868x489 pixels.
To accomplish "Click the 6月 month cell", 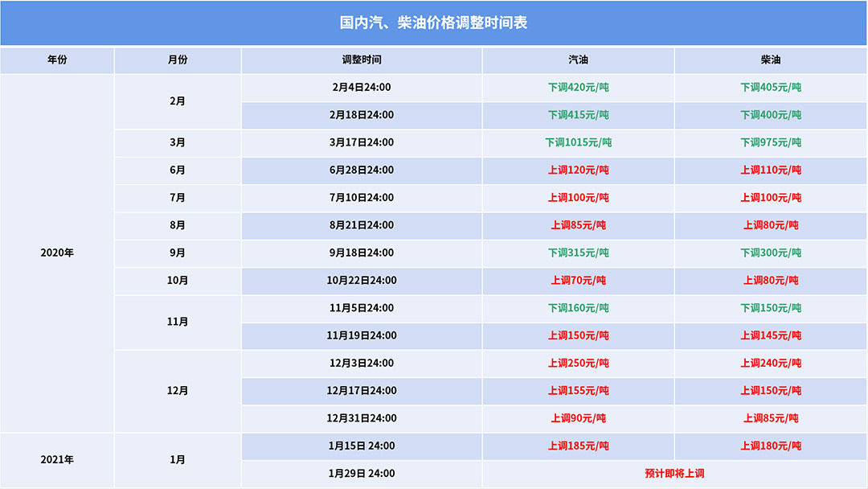I will (x=178, y=170).
